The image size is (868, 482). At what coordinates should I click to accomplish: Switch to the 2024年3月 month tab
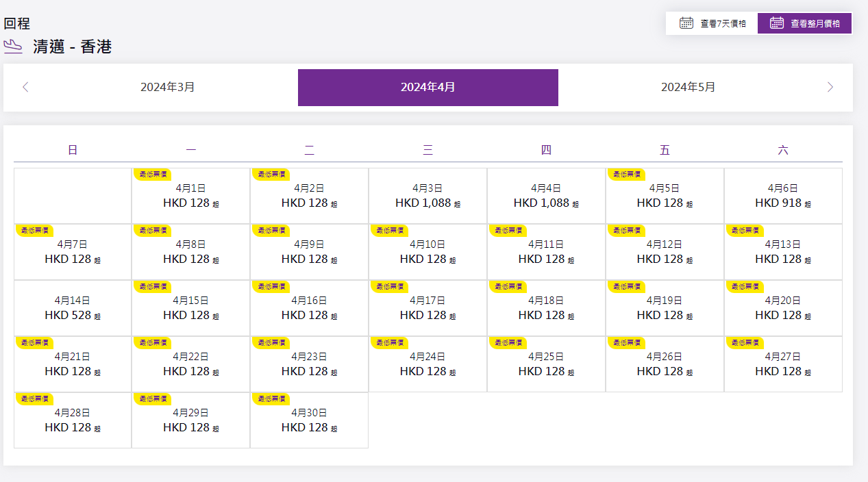pyautogui.click(x=168, y=87)
